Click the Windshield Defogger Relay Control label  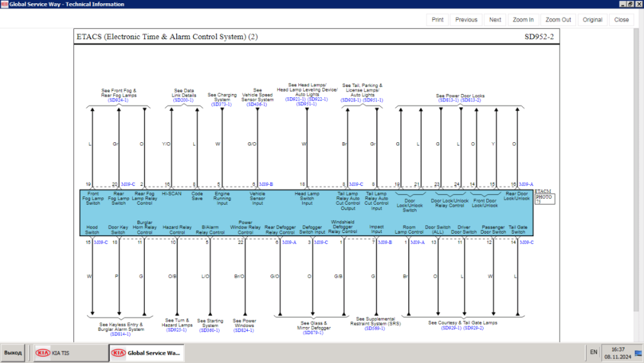tap(343, 227)
